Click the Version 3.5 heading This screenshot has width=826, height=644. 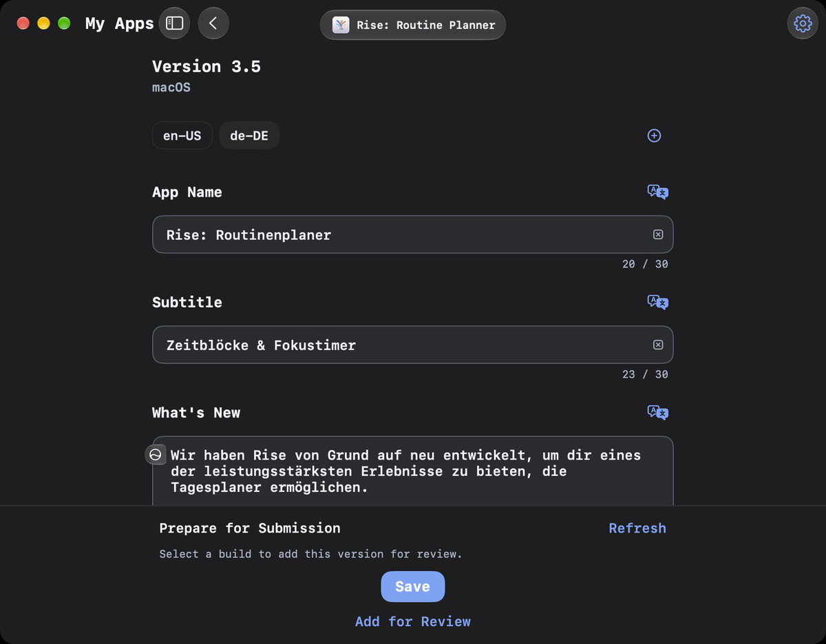[206, 67]
